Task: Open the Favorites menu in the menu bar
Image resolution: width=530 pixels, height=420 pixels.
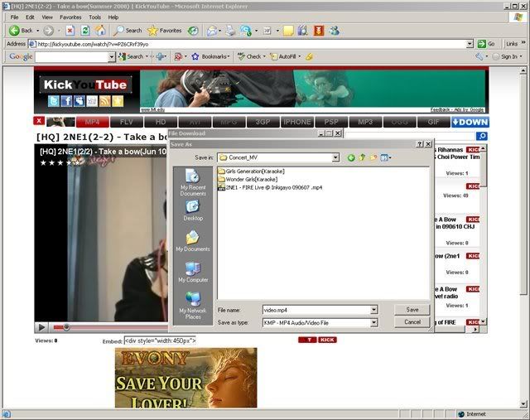Action: pos(70,17)
